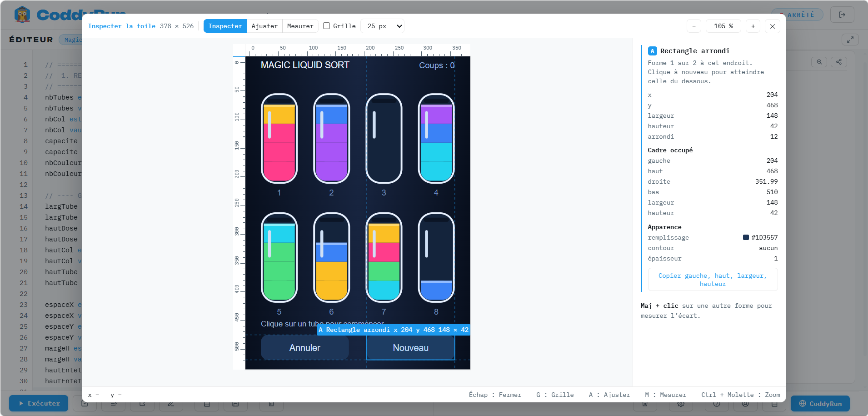Viewport: 868px width, 416px height.
Task: Click tube number 7 on the canvas
Action: tap(384, 257)
